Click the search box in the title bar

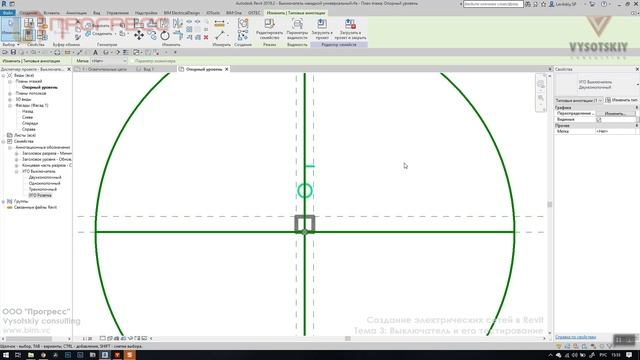(493, 4)
